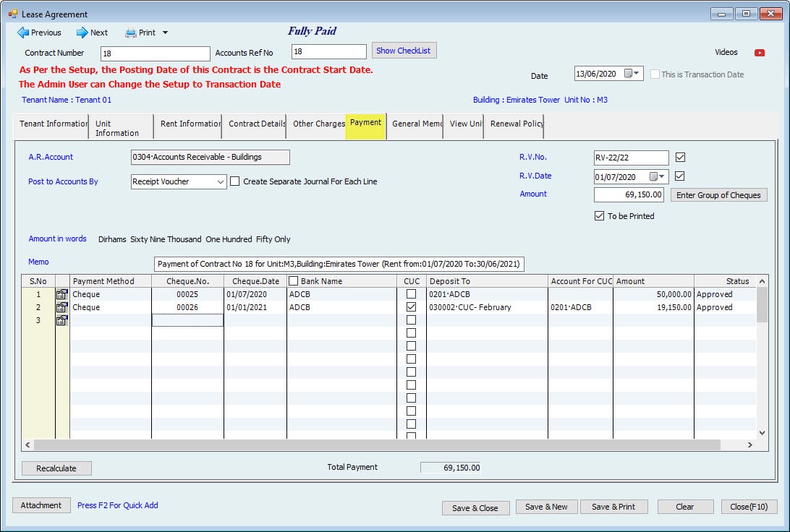The image size is (790, 532).
Task: Click the Deposit To column header
Action: pos(487,281)
